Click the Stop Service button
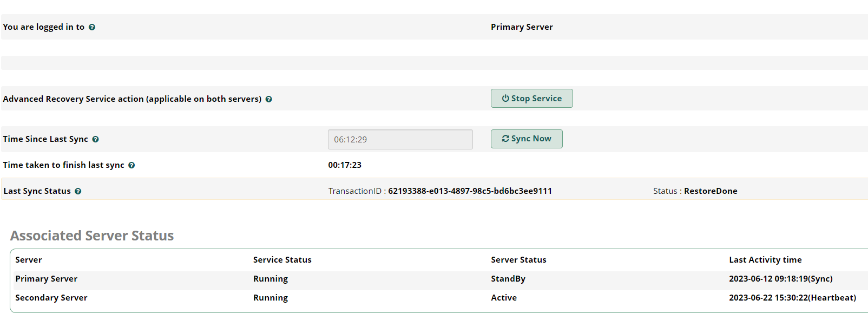 [x=532, y=99]
